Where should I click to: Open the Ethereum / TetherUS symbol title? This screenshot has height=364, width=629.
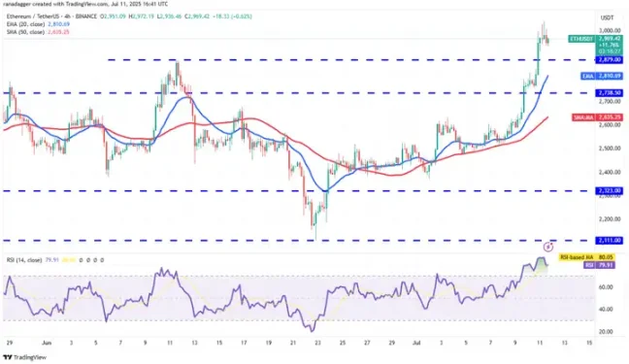point(51,17)
